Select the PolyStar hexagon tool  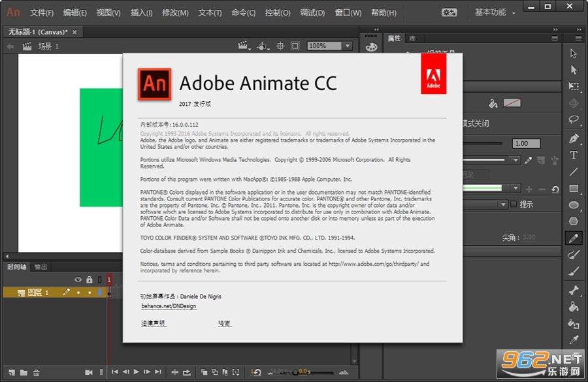pyautogui.click(x=574, y=221)
